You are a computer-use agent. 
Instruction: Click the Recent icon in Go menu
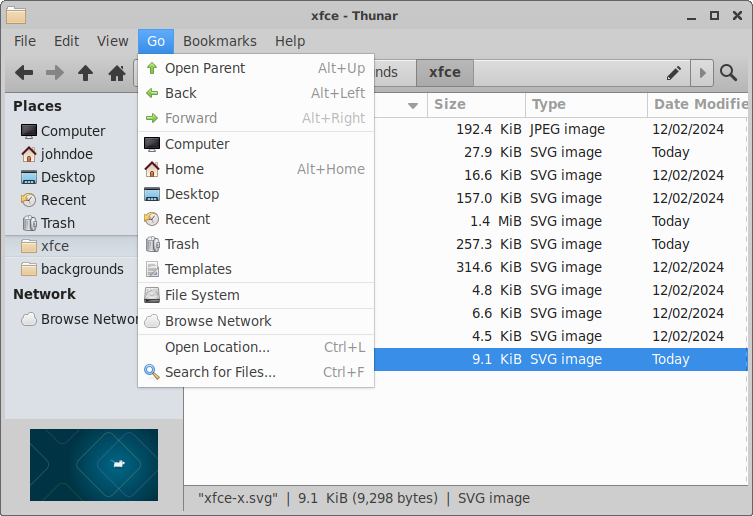(152, 219)
